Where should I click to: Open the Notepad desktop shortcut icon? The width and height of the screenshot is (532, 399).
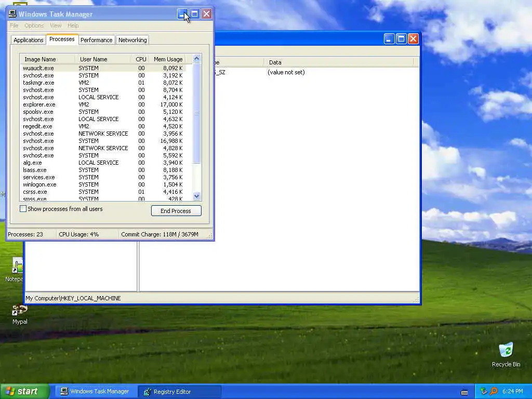tap(18, 265)
